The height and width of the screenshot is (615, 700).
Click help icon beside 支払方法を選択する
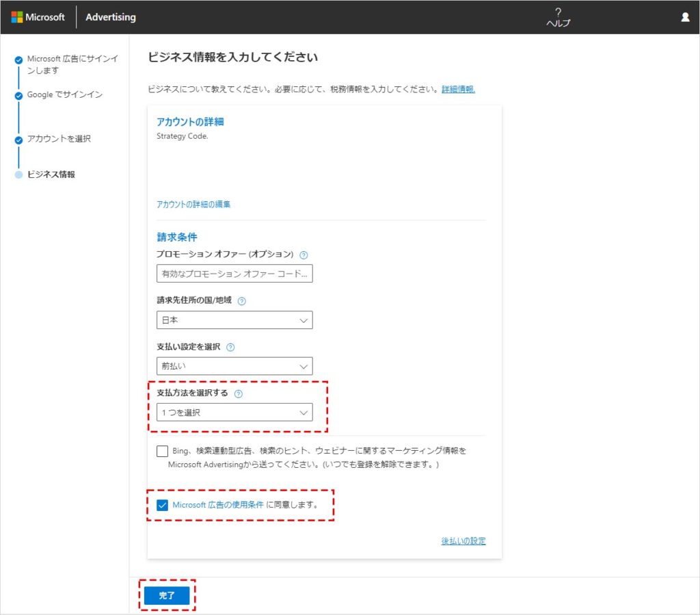(239, 394)
